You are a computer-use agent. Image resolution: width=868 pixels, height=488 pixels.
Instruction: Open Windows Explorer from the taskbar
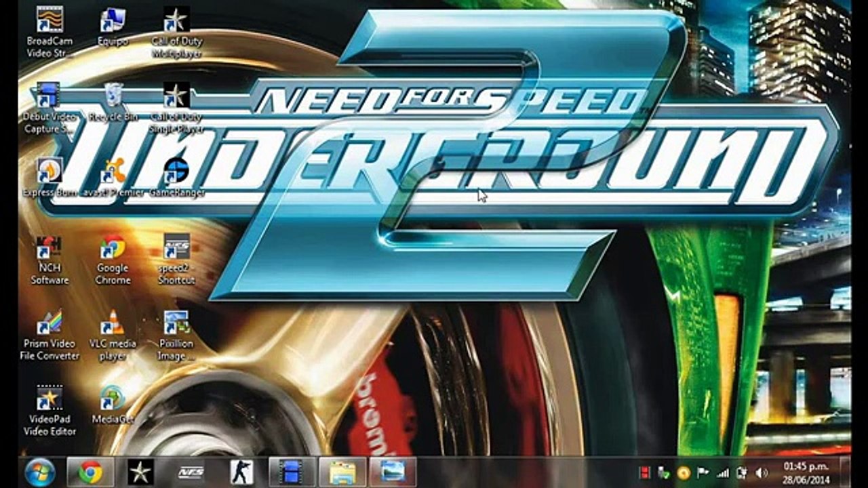click(x=342, y=472)
